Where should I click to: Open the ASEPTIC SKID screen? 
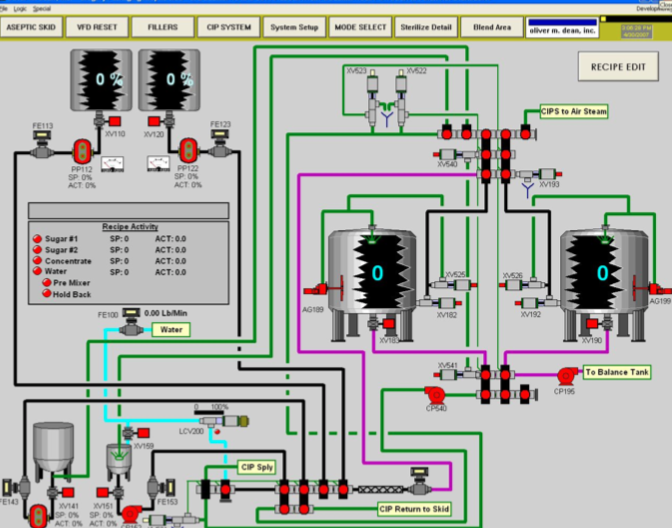(33, 27)
